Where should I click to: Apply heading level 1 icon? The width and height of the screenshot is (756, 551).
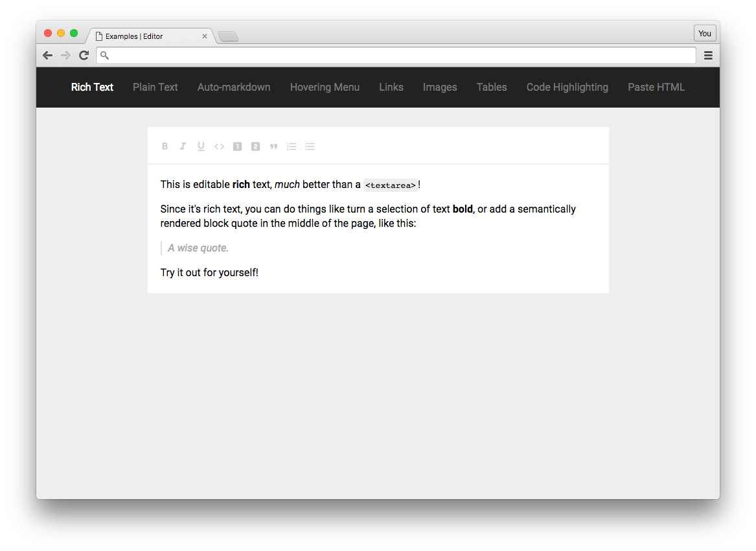[237, 147]
